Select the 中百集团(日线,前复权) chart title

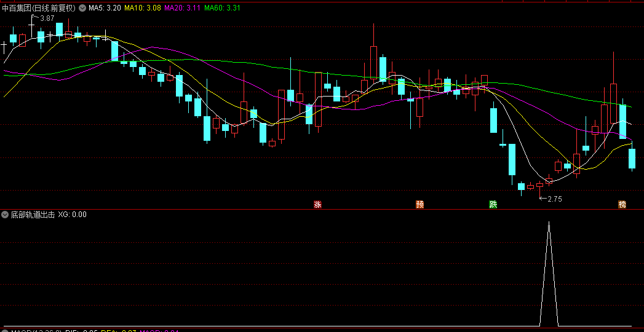tap(39, 8)
